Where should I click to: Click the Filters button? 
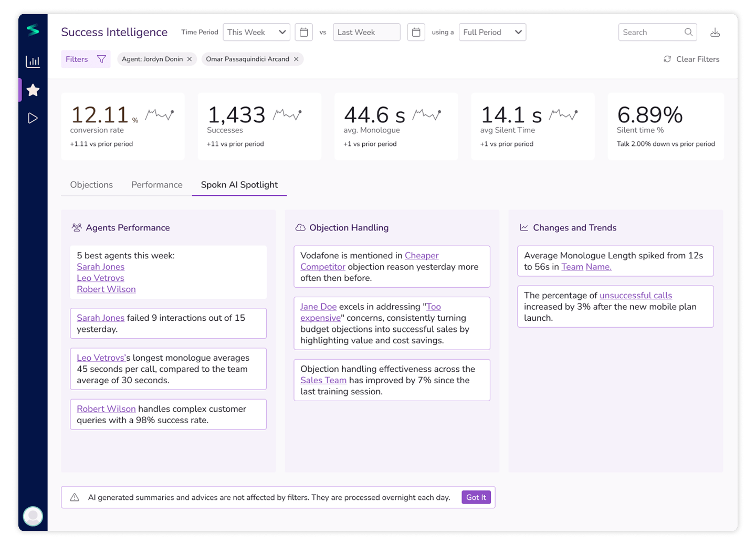click(x=86, y=59)
